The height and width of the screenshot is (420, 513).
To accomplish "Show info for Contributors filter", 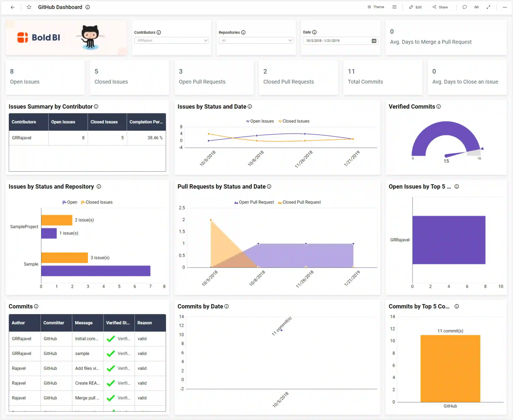I will click(x=159, y=32).
